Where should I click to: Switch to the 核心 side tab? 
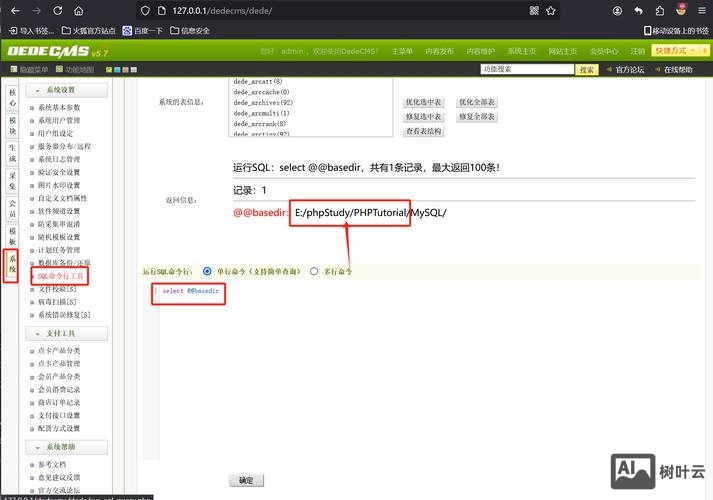tap(12, 98)
